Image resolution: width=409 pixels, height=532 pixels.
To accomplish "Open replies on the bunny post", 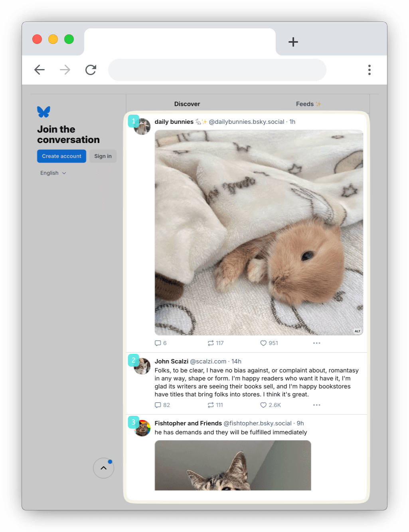I will tap(157, 343).
